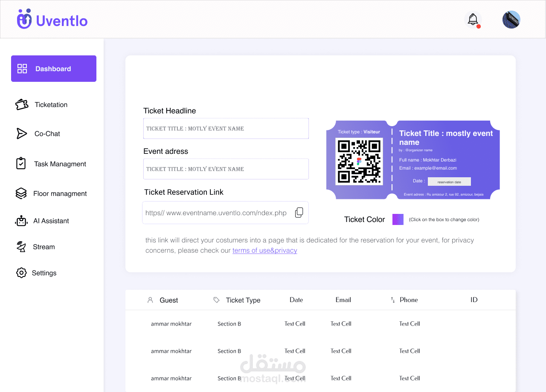
Task: Copy the ticket reservation link
Action: coord(299,213)
